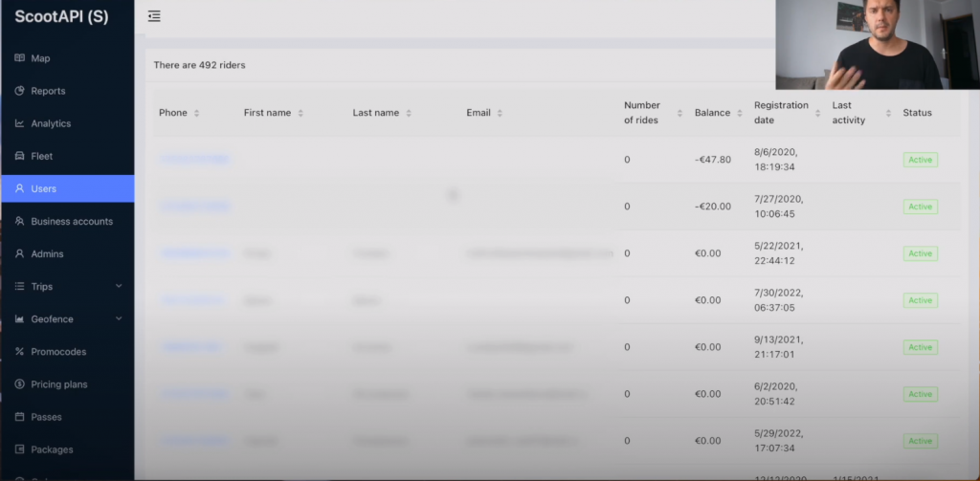
Task: Click the Pricing plans dollar icon
Action: [19, 384]
